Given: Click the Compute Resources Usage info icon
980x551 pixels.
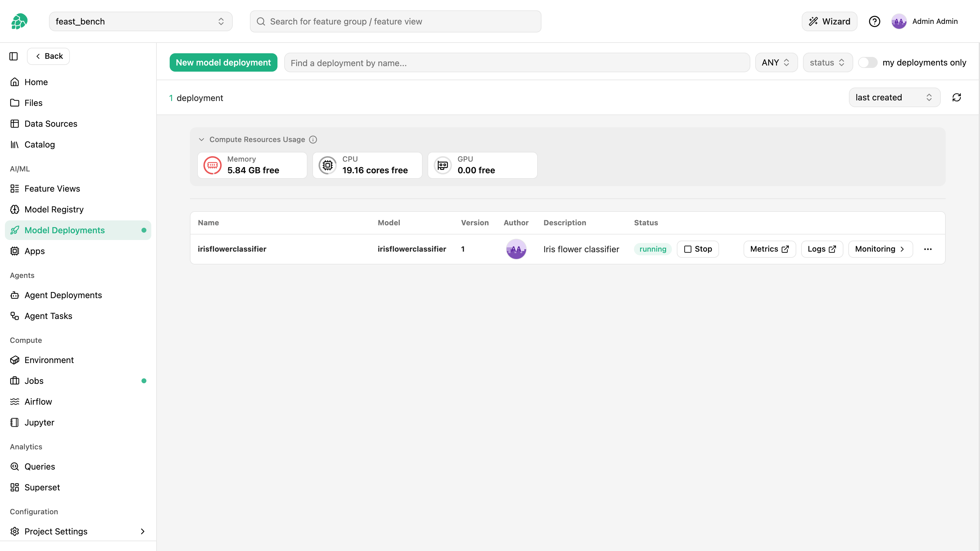Looking at the screenshot, I should click(313, 140).
